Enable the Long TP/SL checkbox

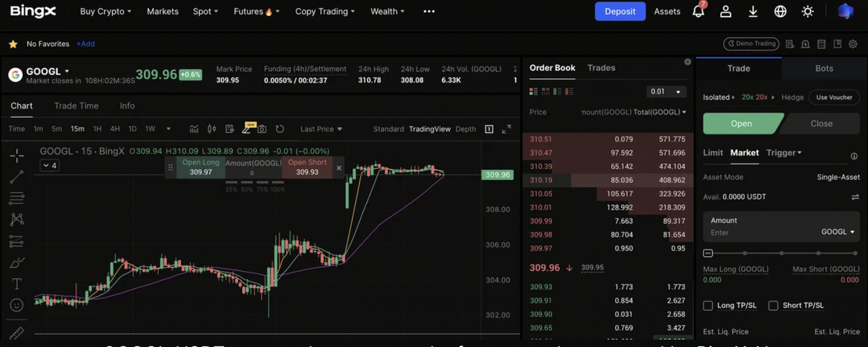coord(708,306)
